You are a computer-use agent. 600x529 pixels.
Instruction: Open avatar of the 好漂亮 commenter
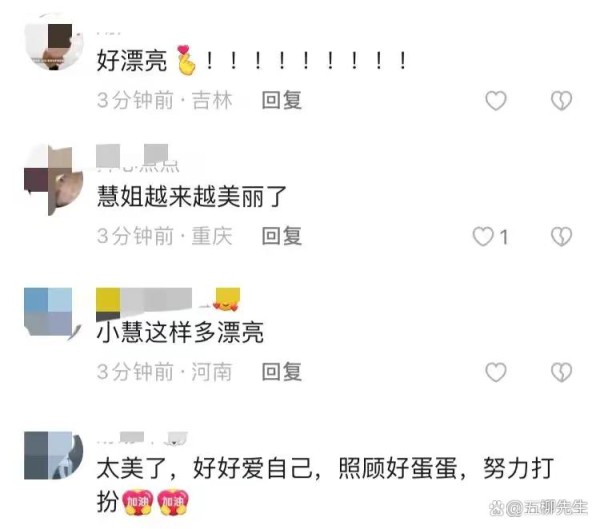click(x=54, y=42)
